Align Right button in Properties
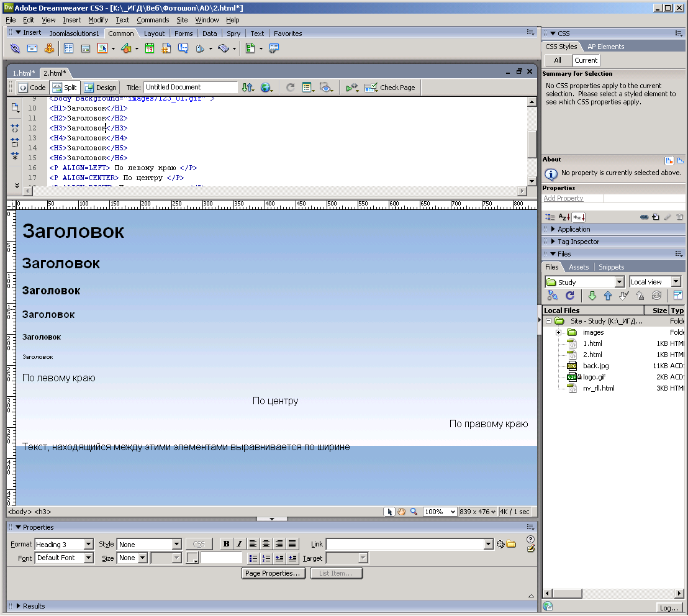The height and width of the screenshot is (616, 688). [279, 544]
